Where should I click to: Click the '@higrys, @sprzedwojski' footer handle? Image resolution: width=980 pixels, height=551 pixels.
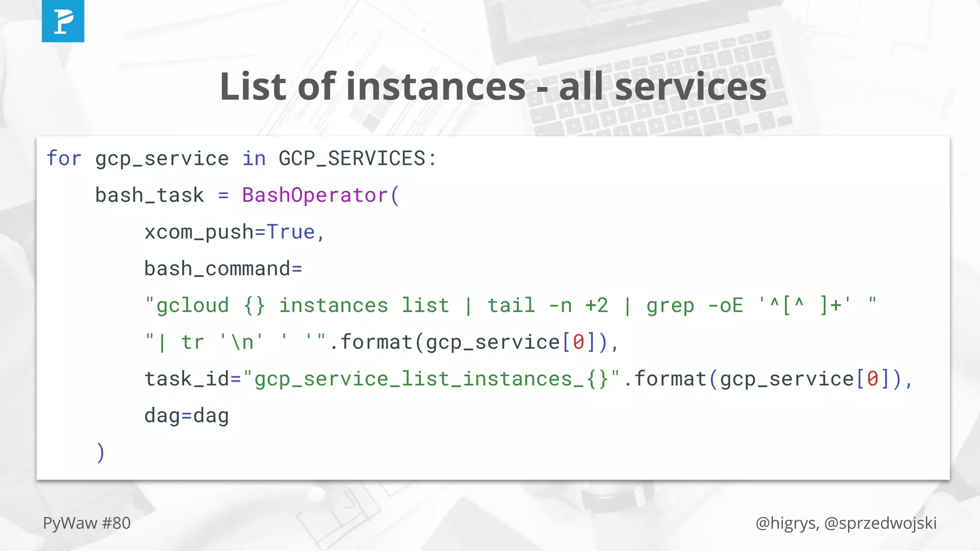click(846, 523)
